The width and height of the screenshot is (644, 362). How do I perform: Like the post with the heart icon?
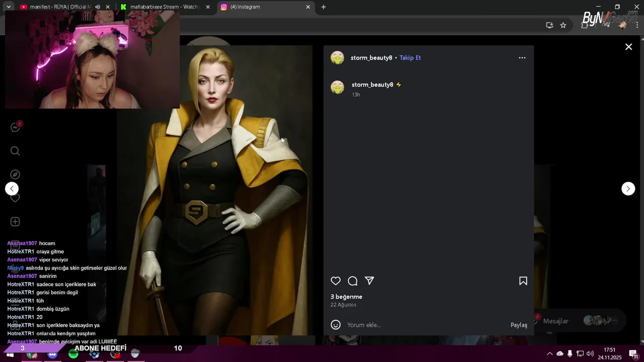coord(336,281)
